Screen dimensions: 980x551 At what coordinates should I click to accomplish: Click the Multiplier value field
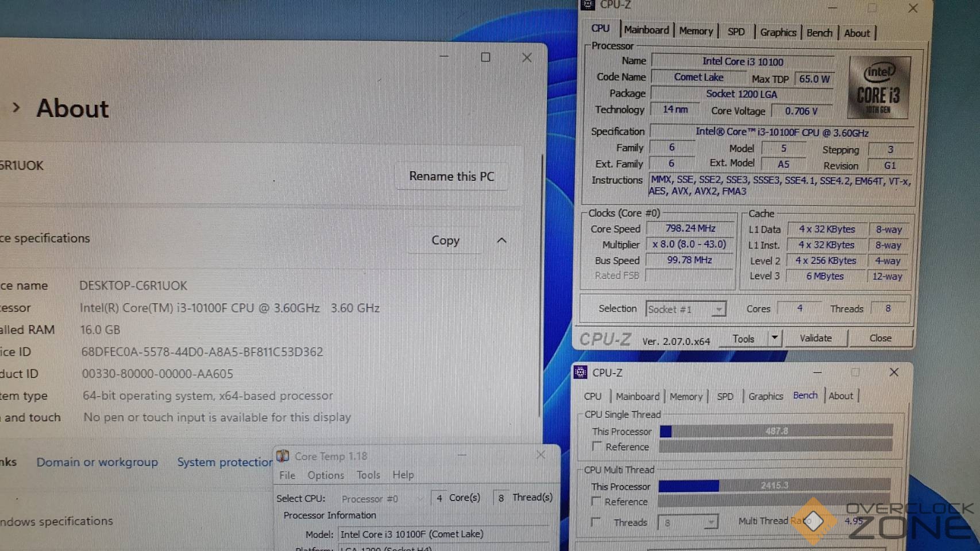coord(689,244)
